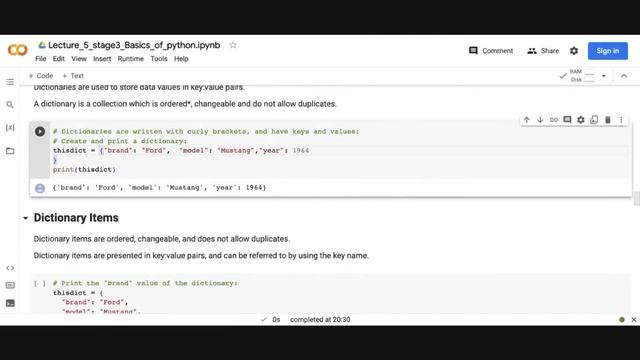Image resolution: width=640 pixels, height=360 pixels.
Task: Click the sentence "Dictionary items are ordered, changeable"
Action: pyautogui.click(x=162, y=239)
